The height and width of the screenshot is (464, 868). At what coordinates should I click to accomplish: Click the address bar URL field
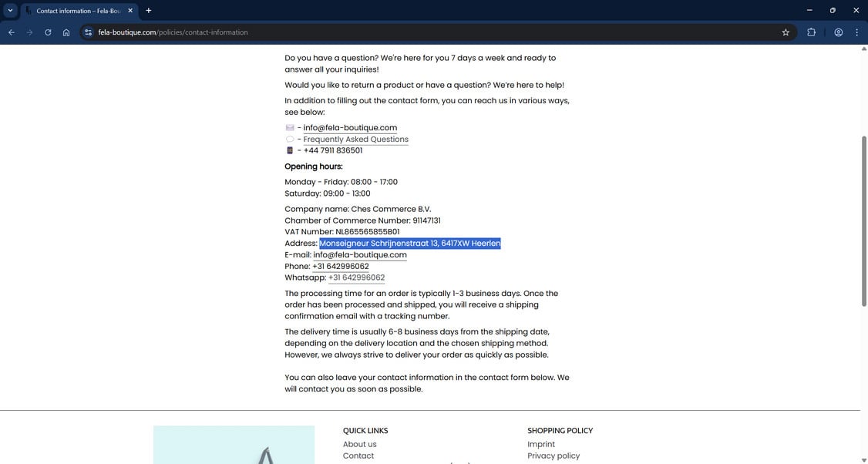[x=437, y=32]
